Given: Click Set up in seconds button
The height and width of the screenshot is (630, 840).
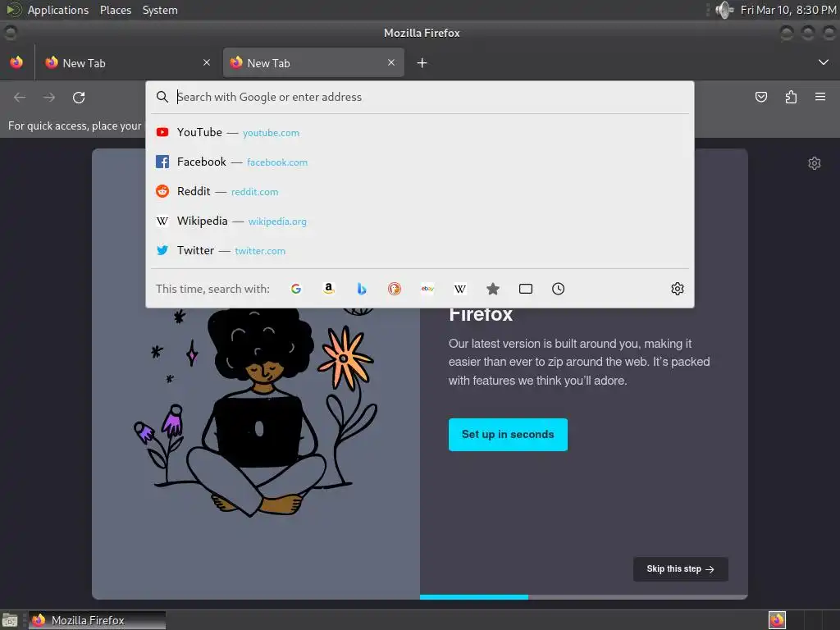Looking at the screenshot, I should coord(508,435).
